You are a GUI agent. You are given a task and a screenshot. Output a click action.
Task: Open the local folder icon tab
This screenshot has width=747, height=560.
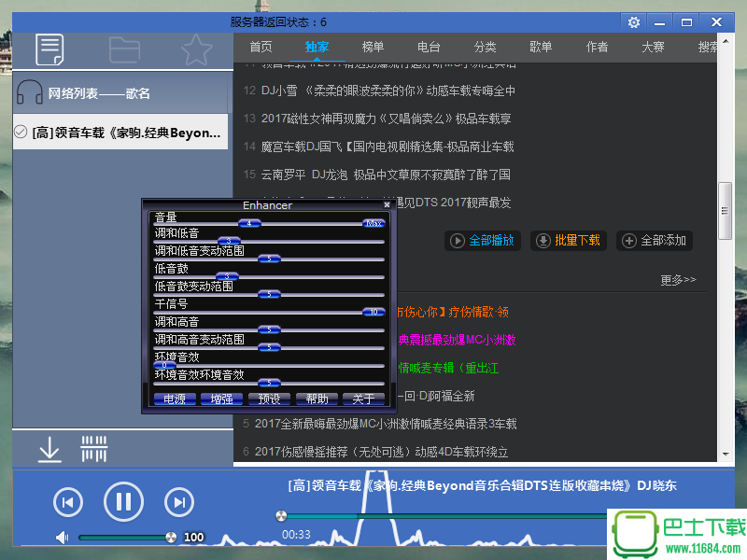[x=124, y=49]
